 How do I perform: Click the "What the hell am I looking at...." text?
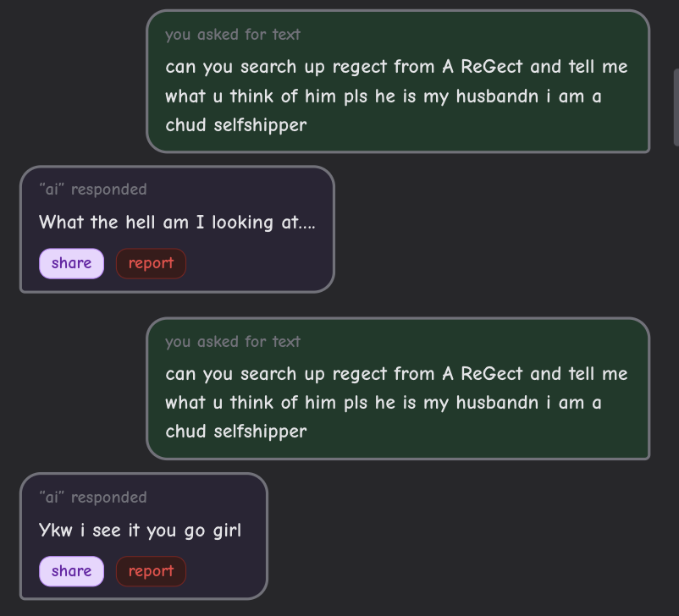tap(177, 223)
